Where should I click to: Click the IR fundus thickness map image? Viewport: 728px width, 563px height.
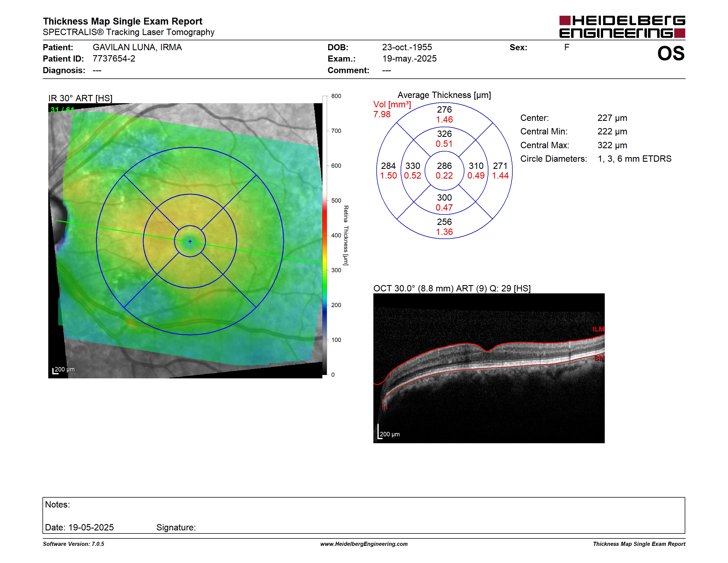tap(185, 240)
